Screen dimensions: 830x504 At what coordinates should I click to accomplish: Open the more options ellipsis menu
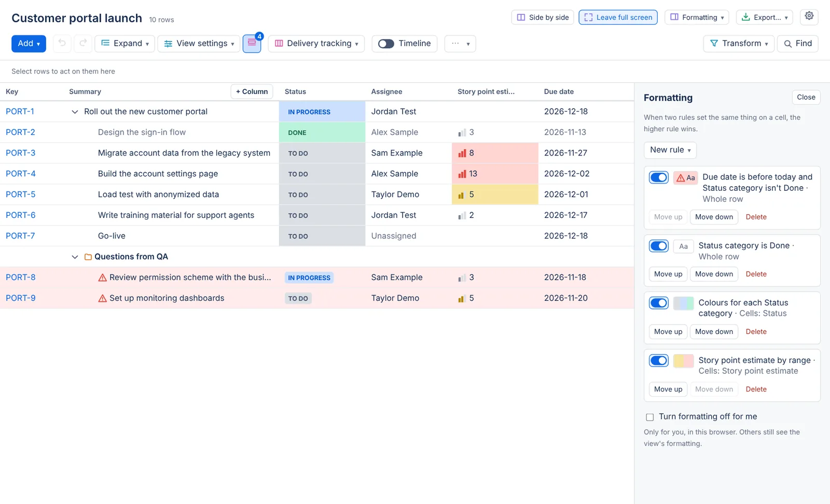460,44
